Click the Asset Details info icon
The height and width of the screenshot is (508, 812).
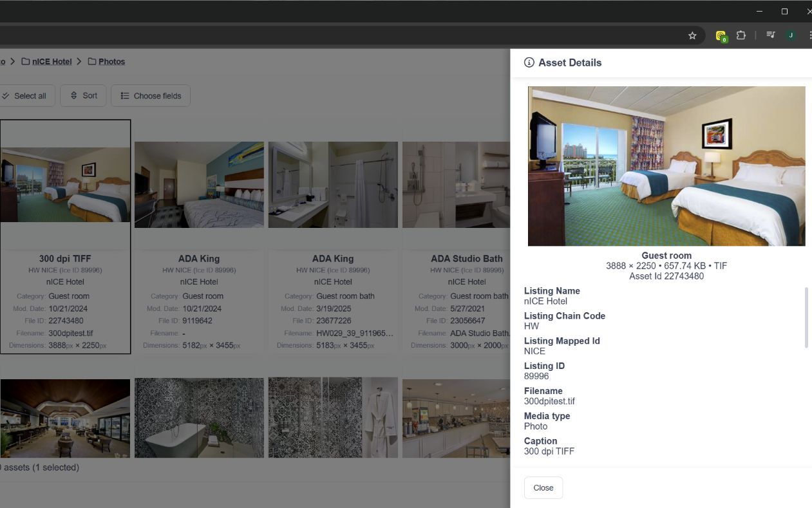point(529,62)
